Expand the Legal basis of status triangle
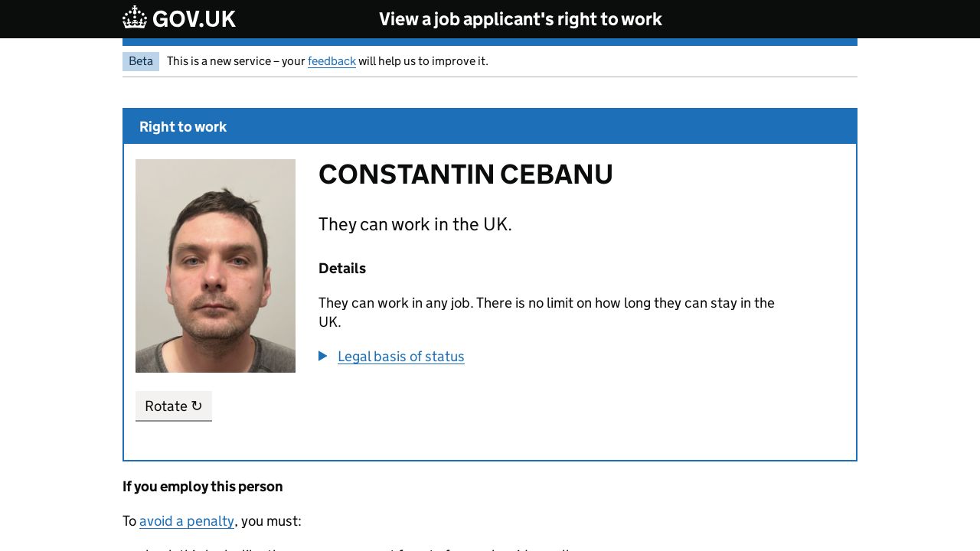The image size is (980, 551). click(323, 356)
